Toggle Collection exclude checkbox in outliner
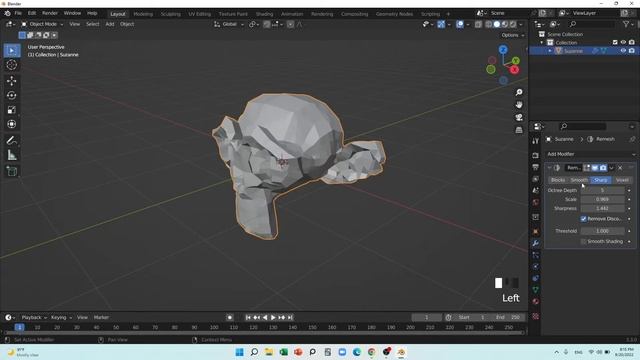 pos(615,42)
